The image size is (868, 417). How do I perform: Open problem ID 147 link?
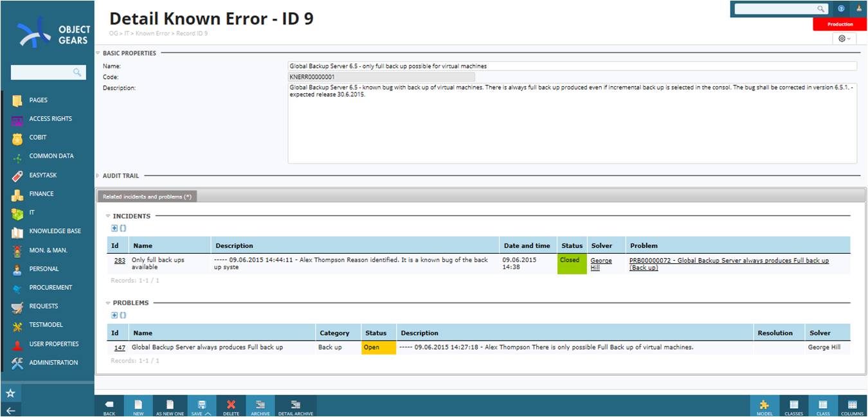(x=120, y=348)
